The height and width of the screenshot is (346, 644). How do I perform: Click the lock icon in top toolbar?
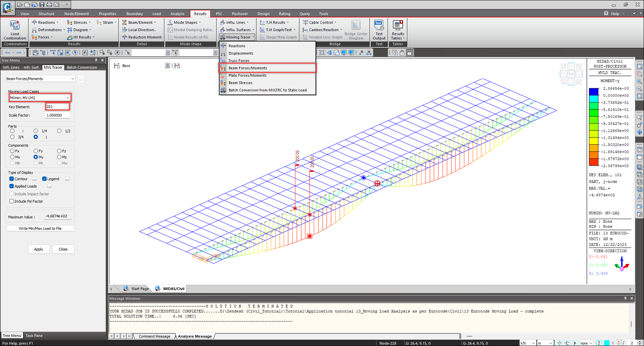point(409,53)
